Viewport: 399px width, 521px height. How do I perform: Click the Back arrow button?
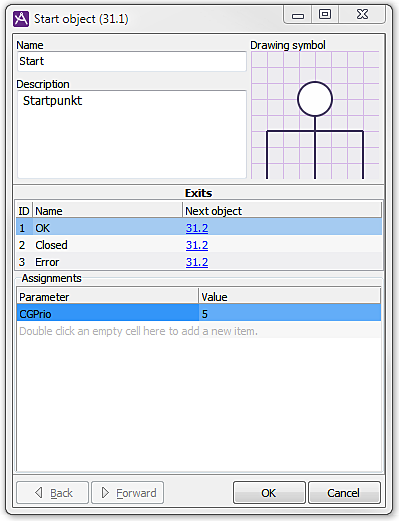[x=53, y=492]
